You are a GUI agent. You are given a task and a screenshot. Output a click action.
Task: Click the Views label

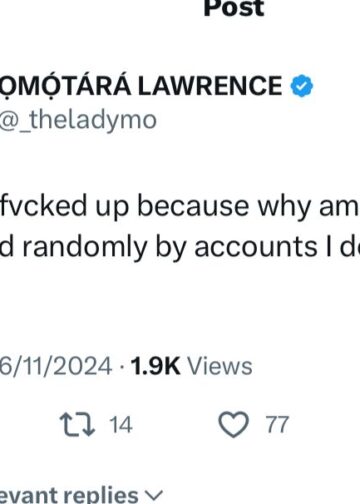220,366
